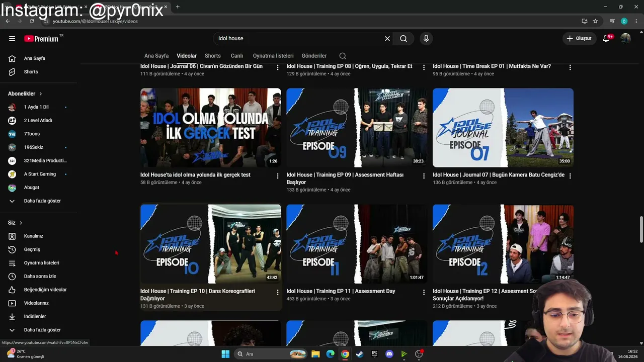Open a new Chrome tab

tap(178, 7)
